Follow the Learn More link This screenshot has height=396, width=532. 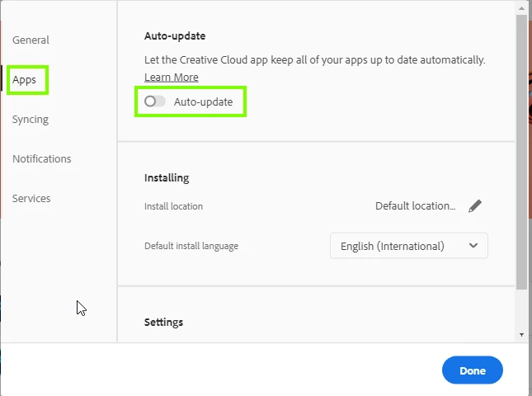tap(172, 78)
